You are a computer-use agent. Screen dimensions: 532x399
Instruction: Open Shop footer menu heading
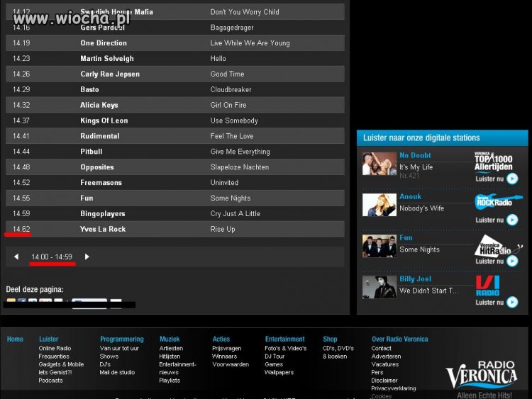pos(330,339)
